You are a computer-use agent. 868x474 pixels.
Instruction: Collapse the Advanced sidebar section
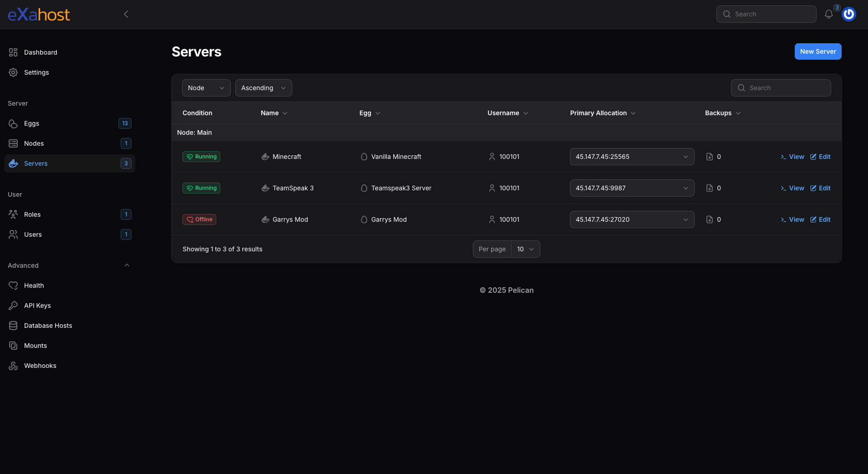click(126, 265)
